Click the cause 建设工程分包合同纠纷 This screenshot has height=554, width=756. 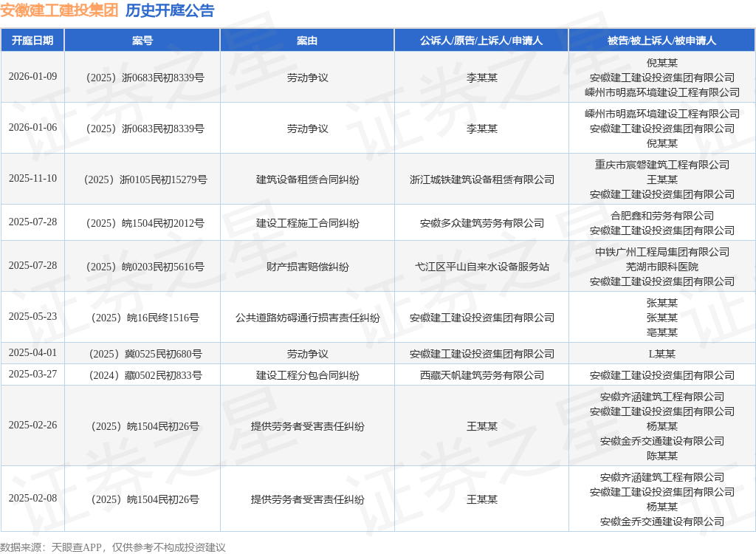307,375
